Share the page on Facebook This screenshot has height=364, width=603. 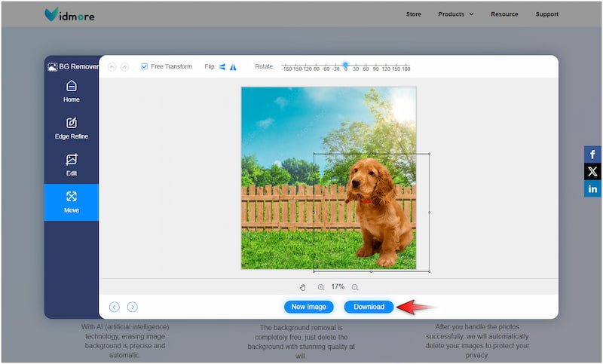[593, 154]
